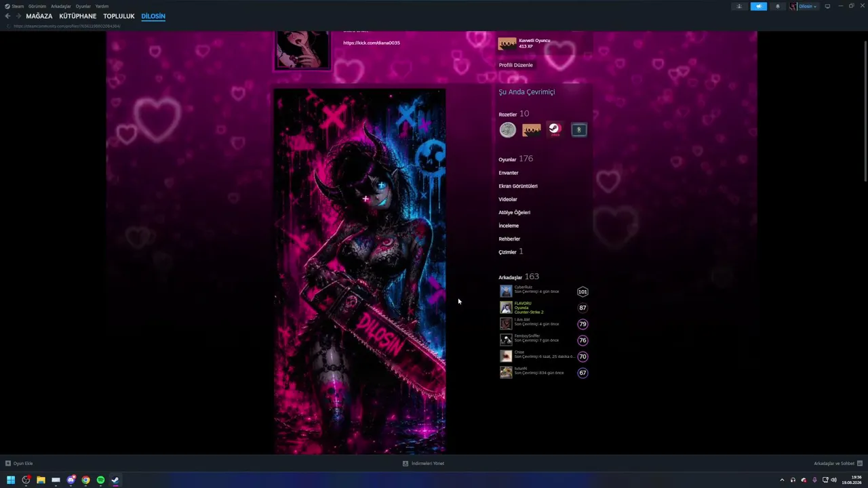Click the profile avatar image
This screenshot has width=868, height=488.
tap(302, 49)
